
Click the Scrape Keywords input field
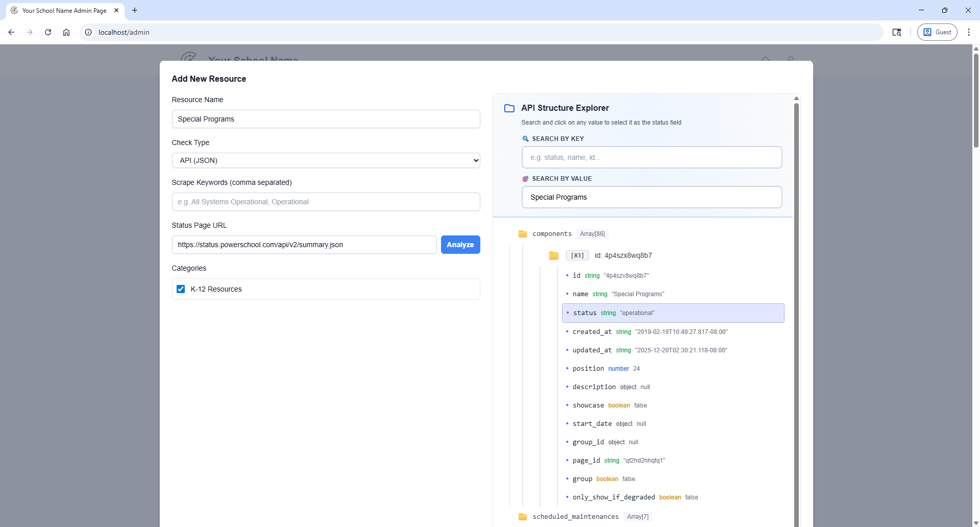point(326,202)
